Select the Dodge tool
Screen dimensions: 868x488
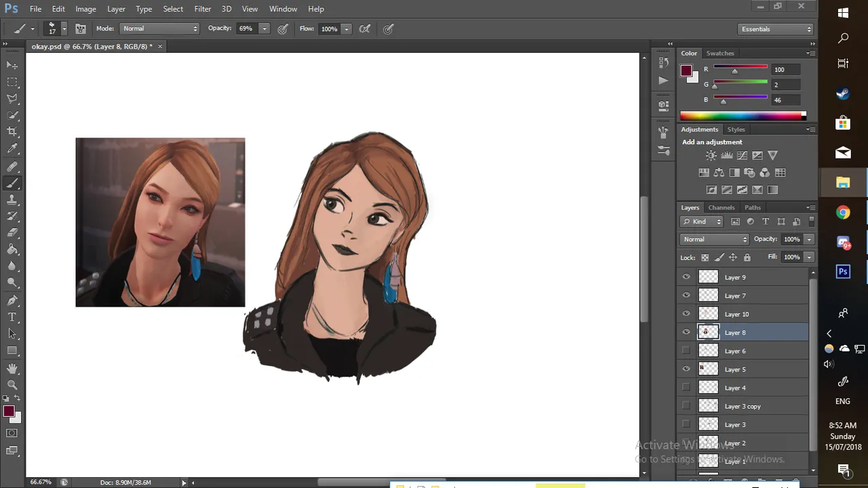tap(12, 283)
